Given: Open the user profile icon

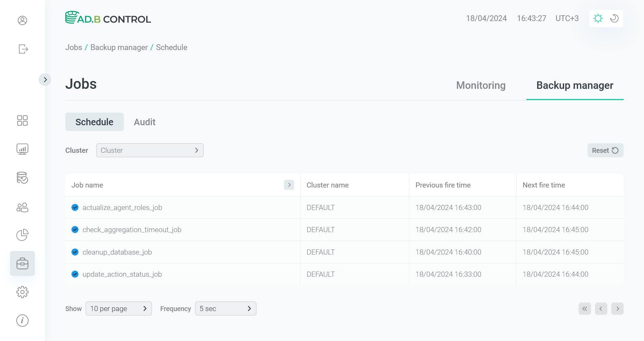Looking at the screenshot, I should tap(22, 20).
